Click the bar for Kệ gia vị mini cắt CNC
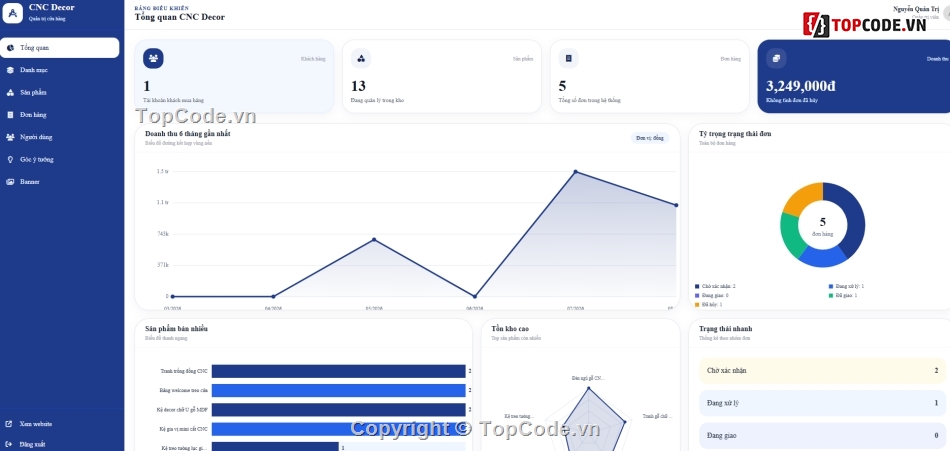The image size is (950, 451). (338, 429)
